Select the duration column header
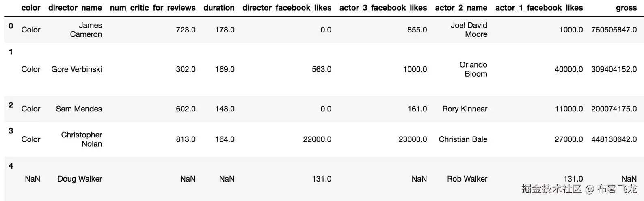Image resolution: width=644 pixels, height=201 pixels. (x=219, y=8)
